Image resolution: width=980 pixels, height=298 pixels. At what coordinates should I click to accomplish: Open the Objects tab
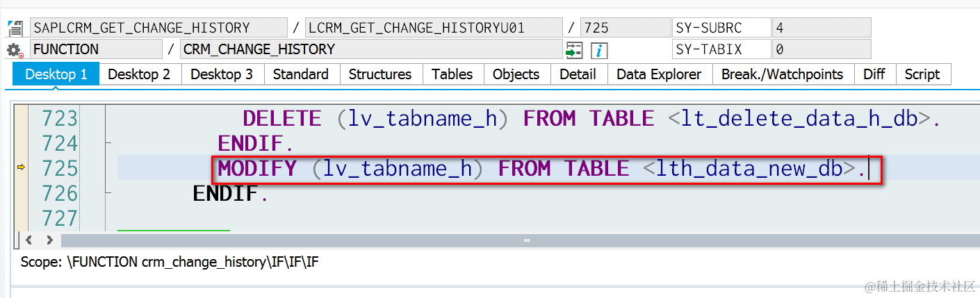click(516, 74)
